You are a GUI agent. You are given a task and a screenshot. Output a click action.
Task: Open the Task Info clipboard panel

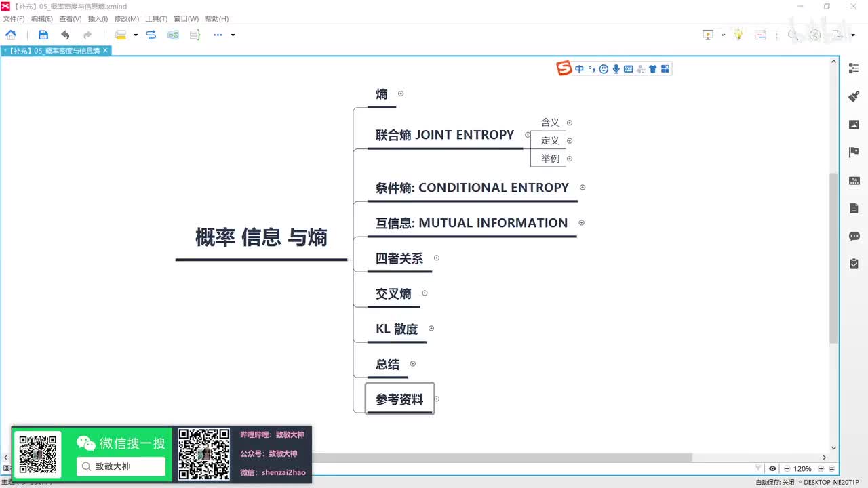tap(854, 264)
